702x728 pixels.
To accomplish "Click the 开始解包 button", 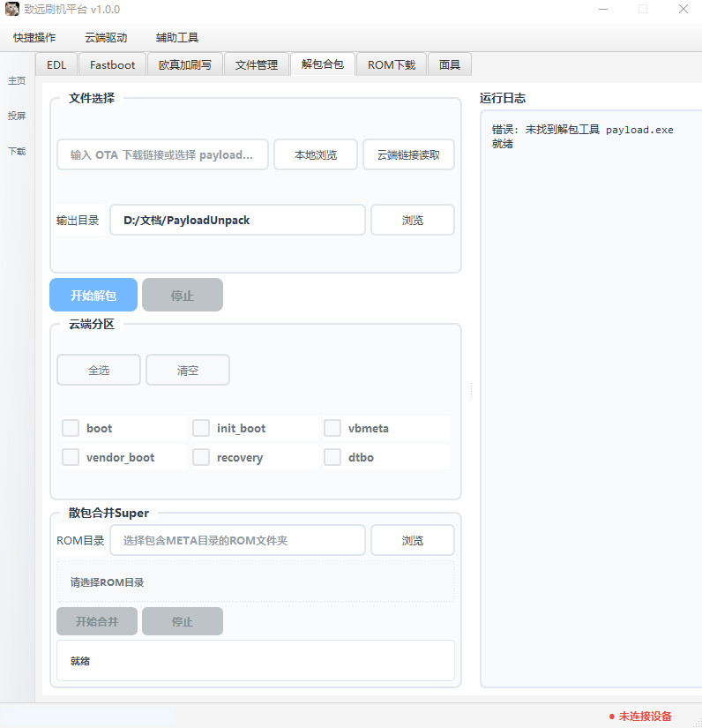I will tap(93, 295).
